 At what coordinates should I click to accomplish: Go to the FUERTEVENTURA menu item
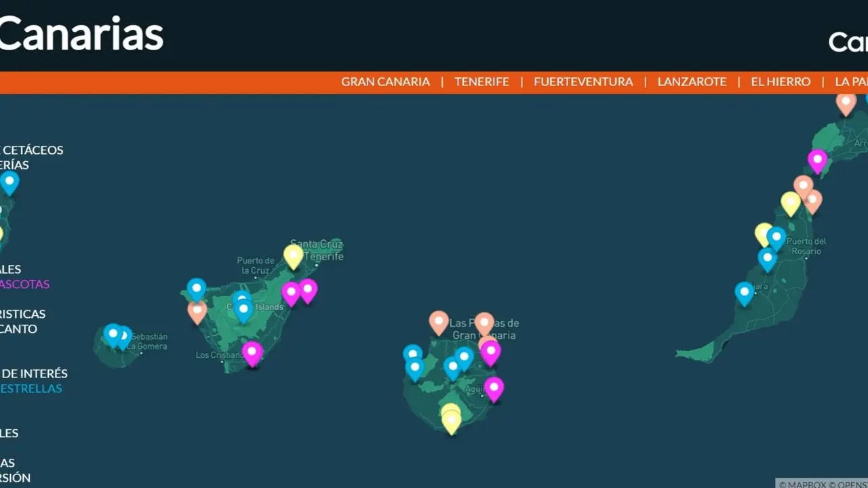(x=583, y=82)
